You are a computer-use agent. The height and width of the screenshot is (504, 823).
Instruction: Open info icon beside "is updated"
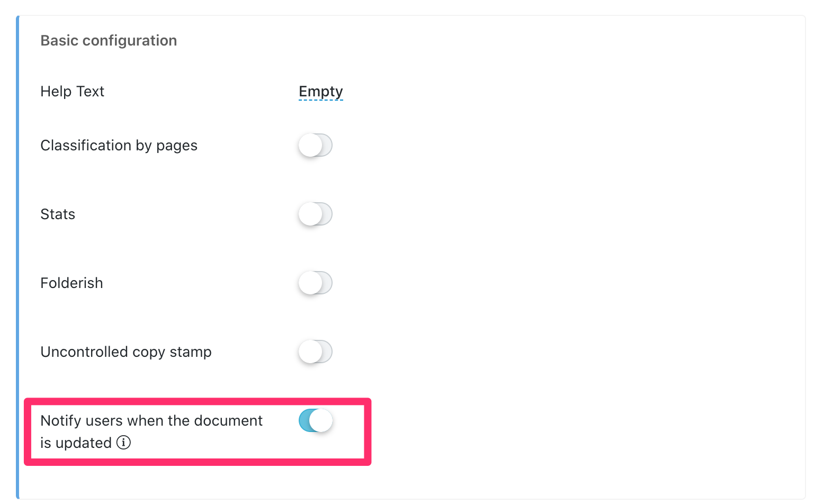(x=123, y=442)
